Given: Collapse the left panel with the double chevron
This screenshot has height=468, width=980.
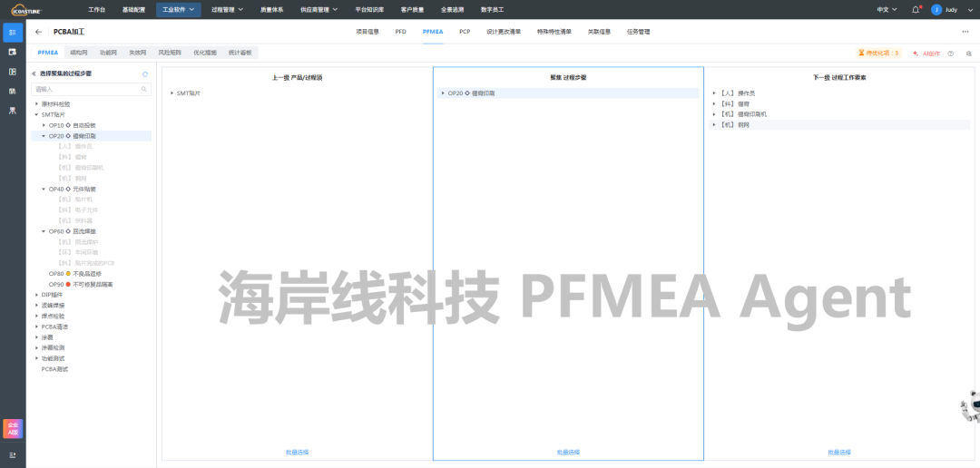Looking at the screenshot, I should tap(34, 73).
